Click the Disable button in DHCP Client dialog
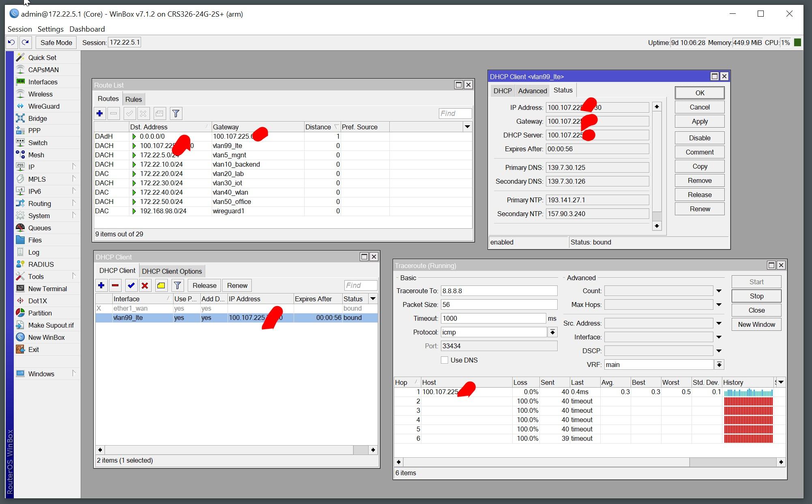Image resolution: width=812 pixels, height=504 pixels. click(700, 138)
